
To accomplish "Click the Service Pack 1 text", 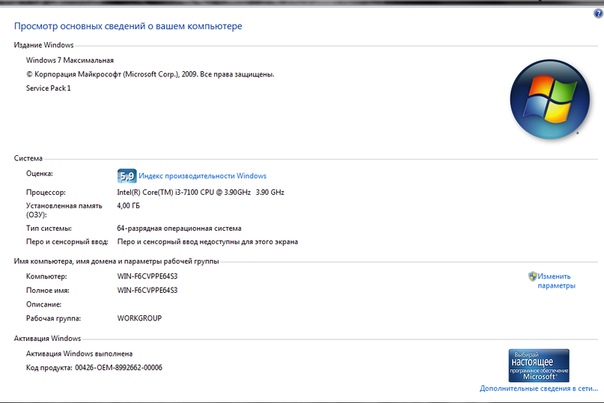I will 48,88.
